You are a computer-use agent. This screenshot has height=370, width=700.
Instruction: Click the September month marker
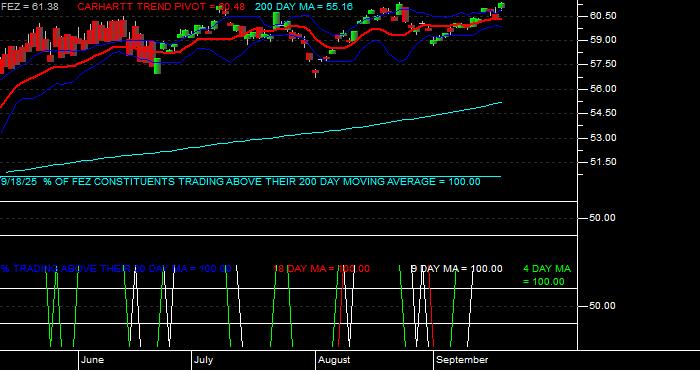462,360
